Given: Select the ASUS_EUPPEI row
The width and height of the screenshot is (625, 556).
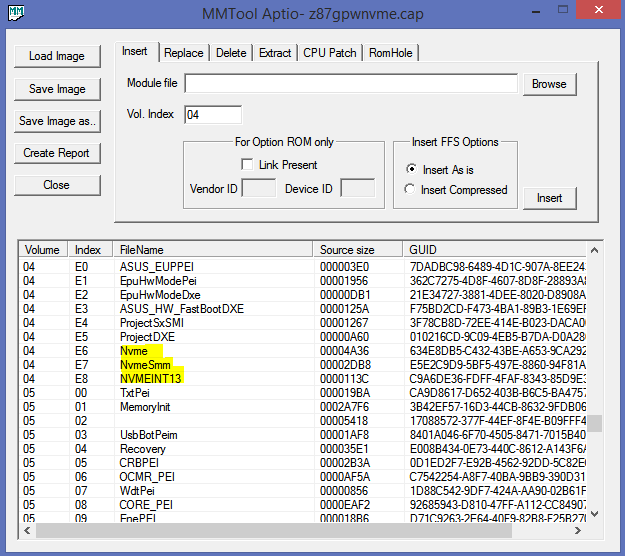Looking at the screenshot, I should click(303, 267).
